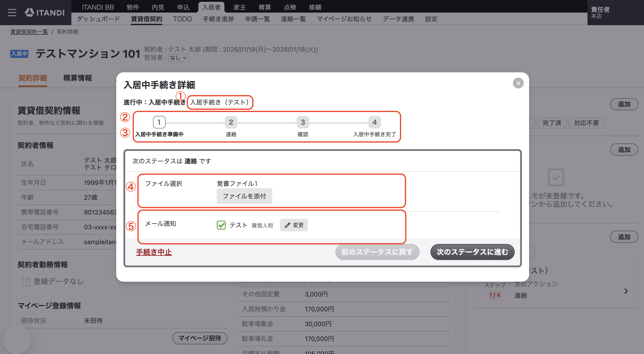Open 申請一覧 submenu item
Viewport: 644px width, 354px height.
click(258, 19)
